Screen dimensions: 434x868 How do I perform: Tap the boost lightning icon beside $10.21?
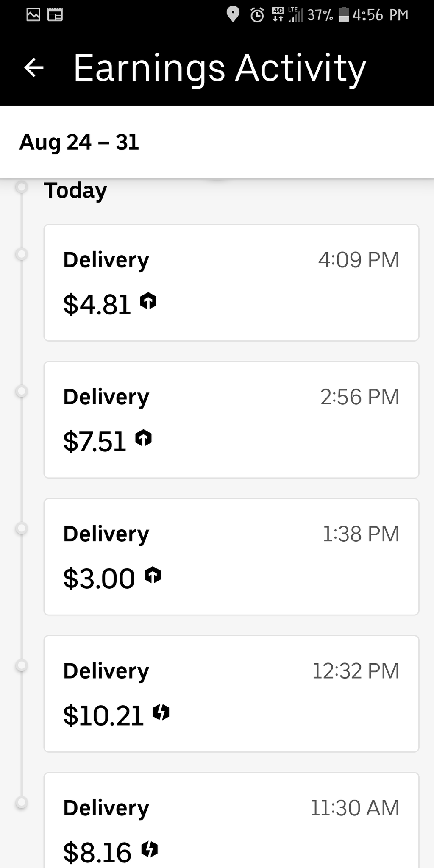pos(161,712)
